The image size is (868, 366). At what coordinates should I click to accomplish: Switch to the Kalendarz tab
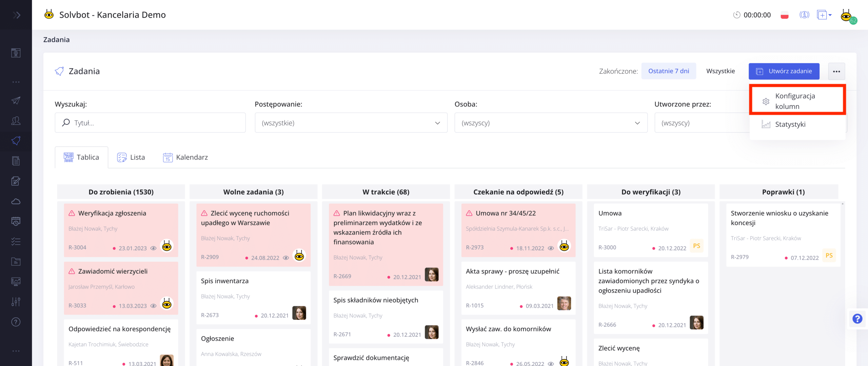(x=185, y=157)
